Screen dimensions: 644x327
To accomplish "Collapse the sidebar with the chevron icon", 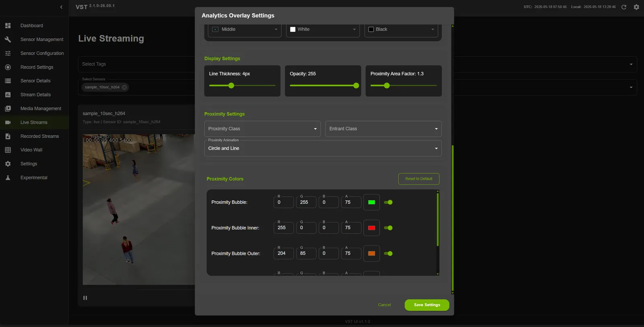I will tap(61, 7).
